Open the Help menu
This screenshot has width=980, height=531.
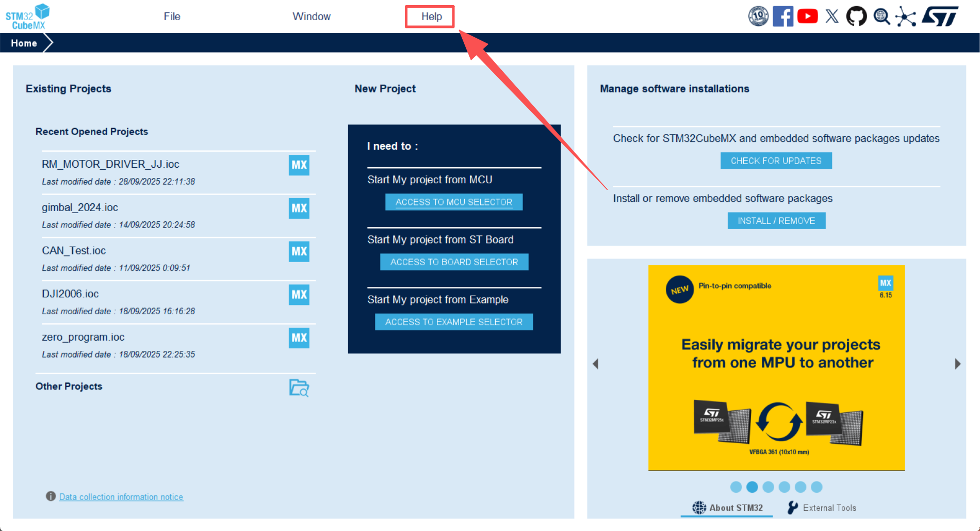click(432, 17)
